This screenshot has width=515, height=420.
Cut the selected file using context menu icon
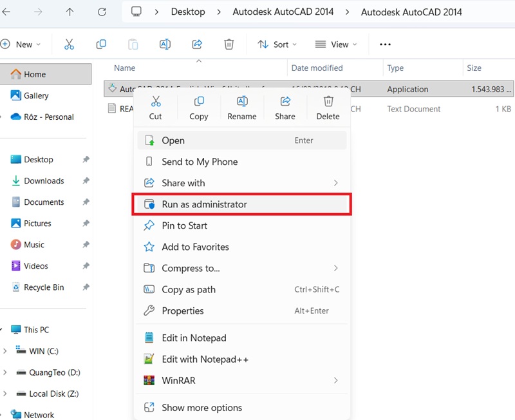(x=155, y=102)
